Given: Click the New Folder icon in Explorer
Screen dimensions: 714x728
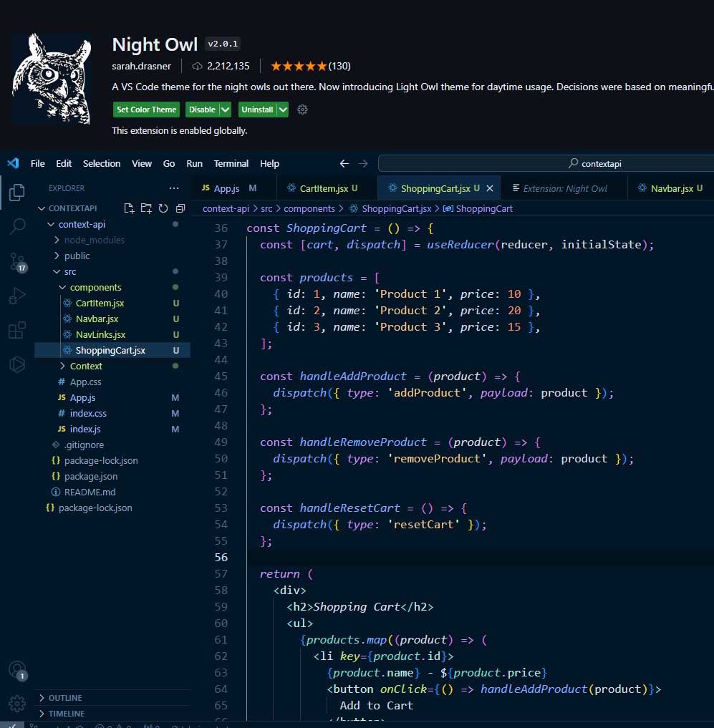Looking at the screenshot, I should (x=146, y=208).
